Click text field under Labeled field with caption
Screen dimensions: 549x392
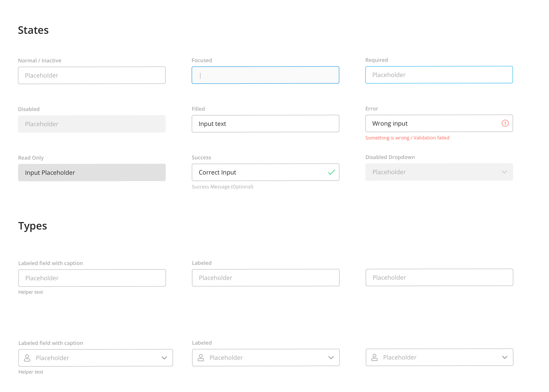[x=92, y=278]
